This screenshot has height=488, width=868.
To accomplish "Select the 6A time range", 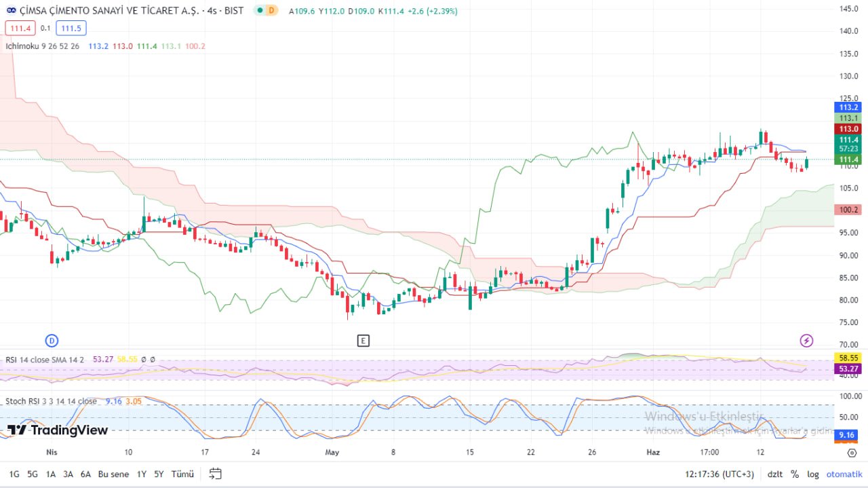I will pos(85,474).
